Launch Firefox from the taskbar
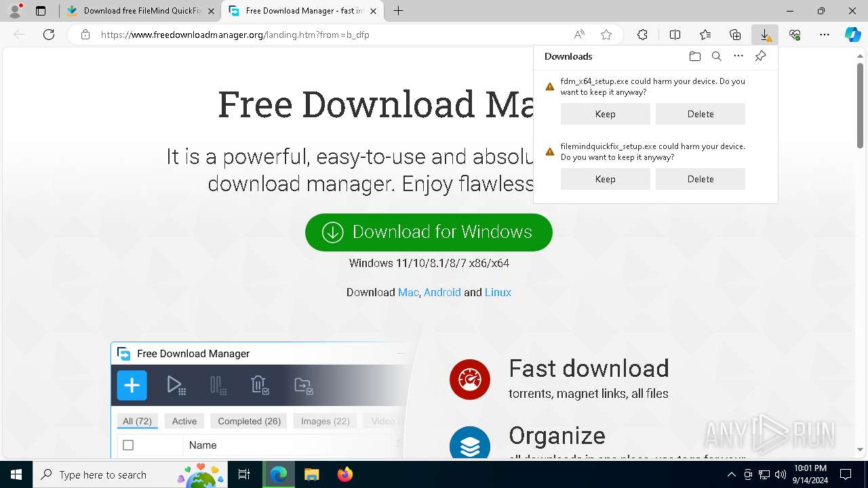868x488 pixels. pos(344,474)
